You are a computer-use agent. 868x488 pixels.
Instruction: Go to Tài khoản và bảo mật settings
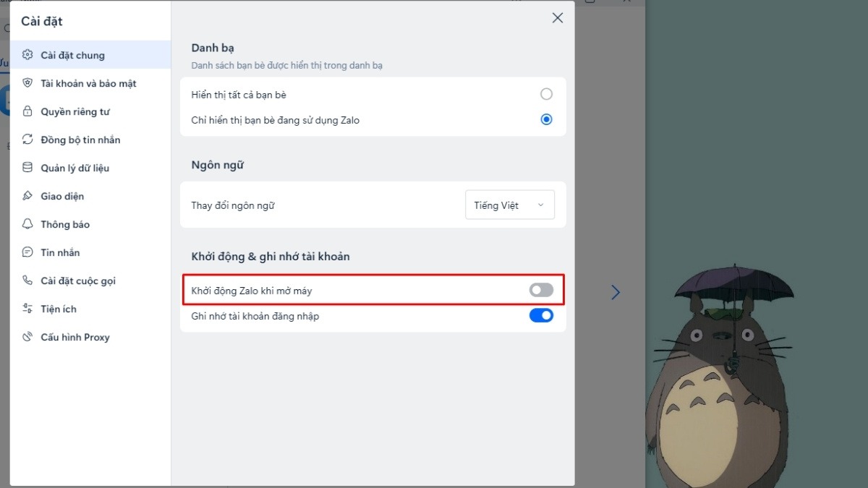(90, 83)
